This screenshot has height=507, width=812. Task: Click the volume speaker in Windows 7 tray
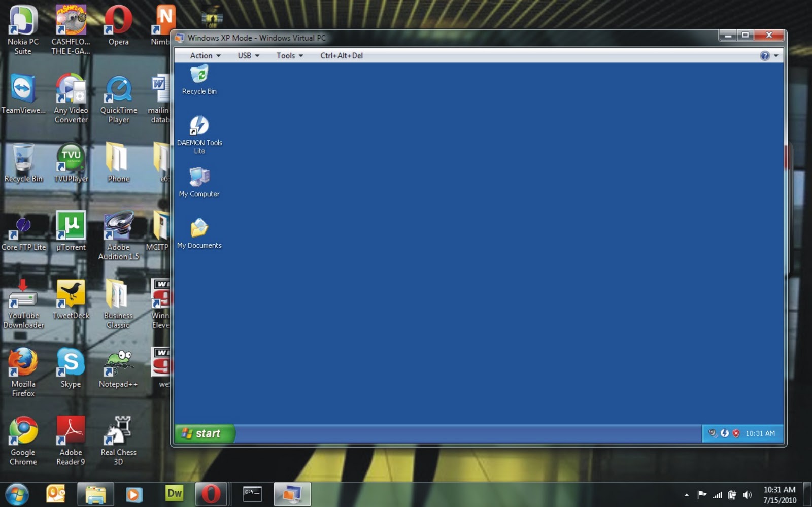pos(748,495)
